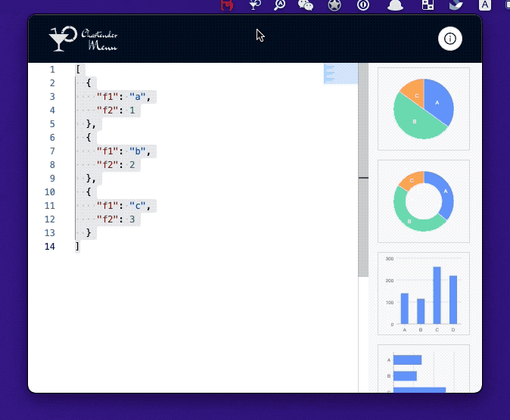Open WeChat from the menu bar

coord(306,5)
